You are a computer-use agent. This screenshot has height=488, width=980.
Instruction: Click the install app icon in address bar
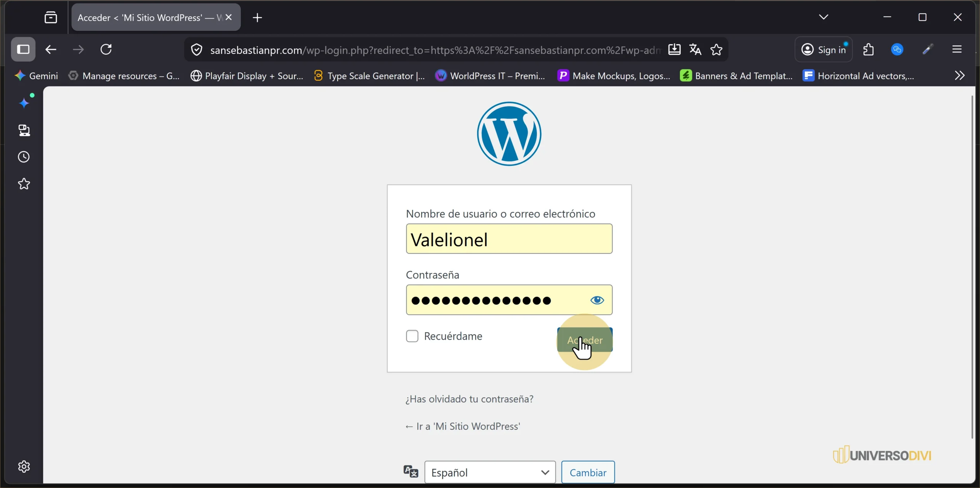[674, 49]
